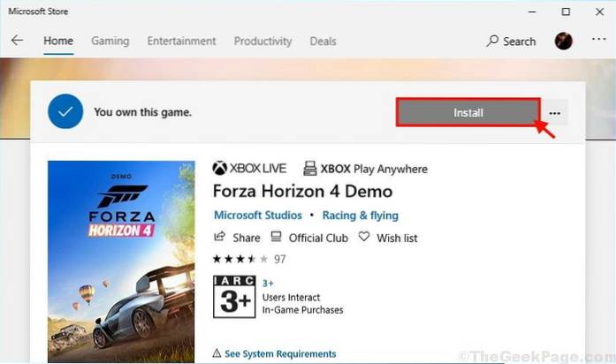Open the Microsoft Studios publisher link
The image size is (616, 364).
click(258, 216)
